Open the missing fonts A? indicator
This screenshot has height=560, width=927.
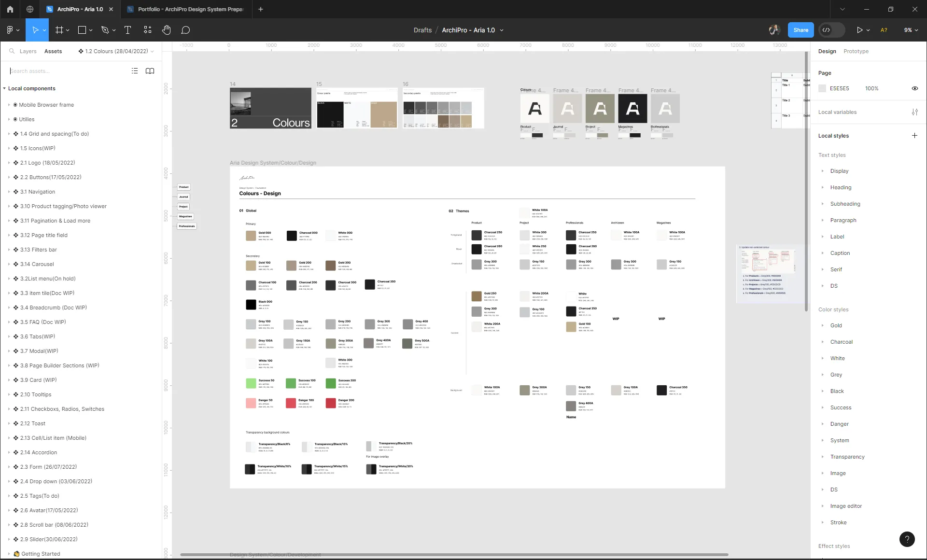[884, 30]
